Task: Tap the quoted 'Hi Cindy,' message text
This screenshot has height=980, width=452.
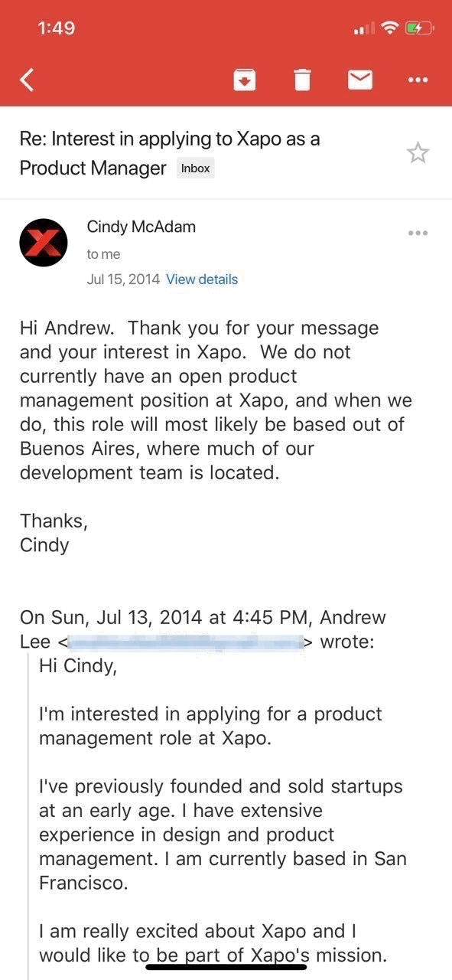Action: [78, 667]
